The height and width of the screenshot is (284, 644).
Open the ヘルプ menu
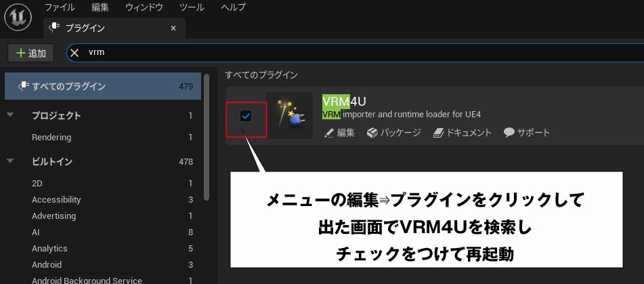click(x=233, y=7)
